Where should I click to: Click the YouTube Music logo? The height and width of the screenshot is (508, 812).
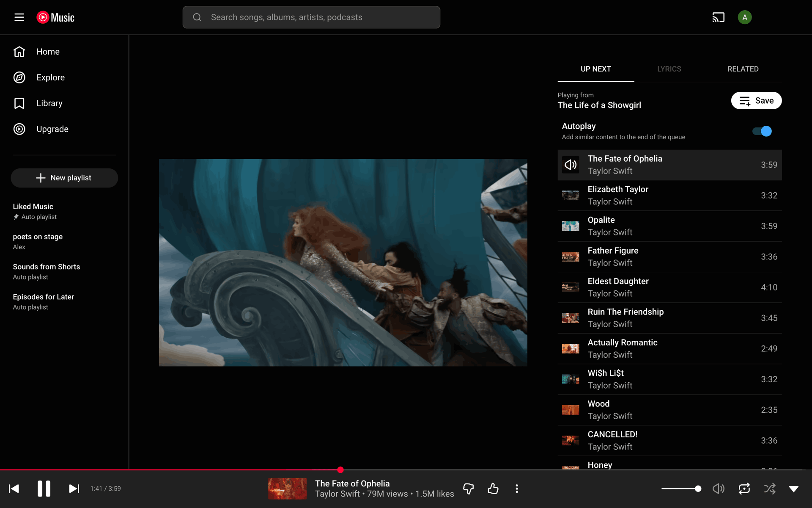click(55, 17)
